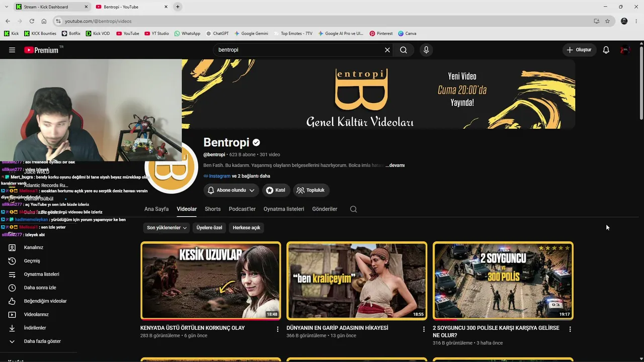Switch to the Shorts channel tab
The width and height of the screenshot is (644, 362).
click(213, 209)
